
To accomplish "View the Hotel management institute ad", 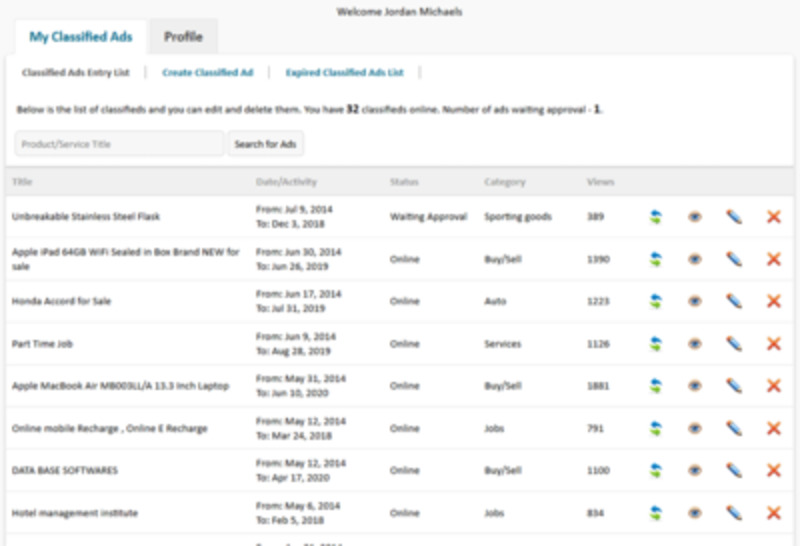I will point(694,513).
